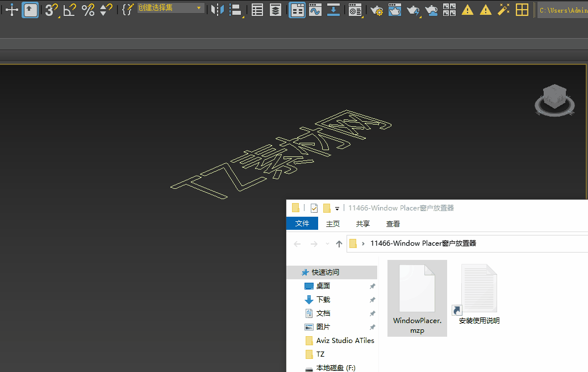Open Render Setup (teapot with gear)

[376, 10]
